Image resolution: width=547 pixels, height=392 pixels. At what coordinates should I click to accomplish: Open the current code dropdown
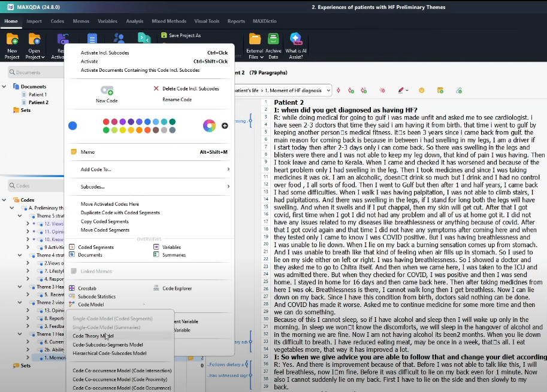coord(328,90)
